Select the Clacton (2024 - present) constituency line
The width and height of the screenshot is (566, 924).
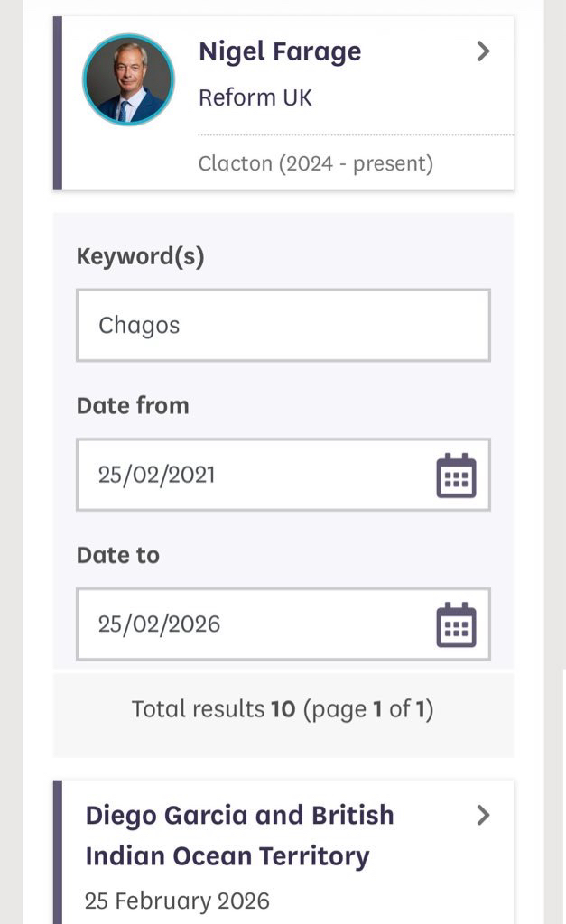pos(316,163)
